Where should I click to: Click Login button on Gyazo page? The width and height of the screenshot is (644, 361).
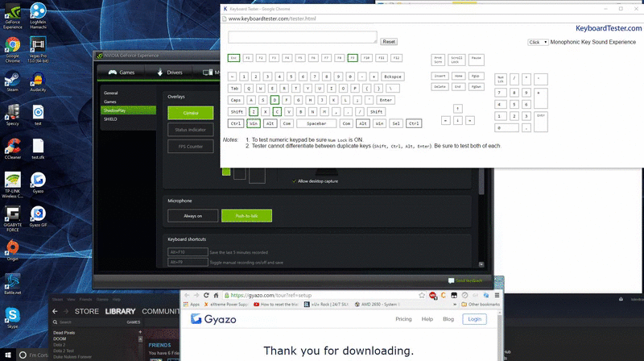coord(474,319)
